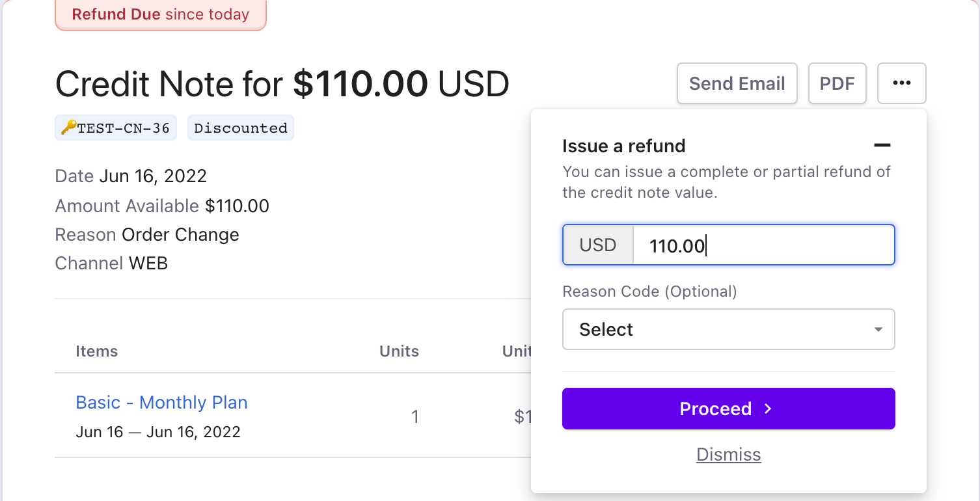This screenshot has width=980, height=501.
Task: Click the Send Email button
Action: (x=737, y=83)
